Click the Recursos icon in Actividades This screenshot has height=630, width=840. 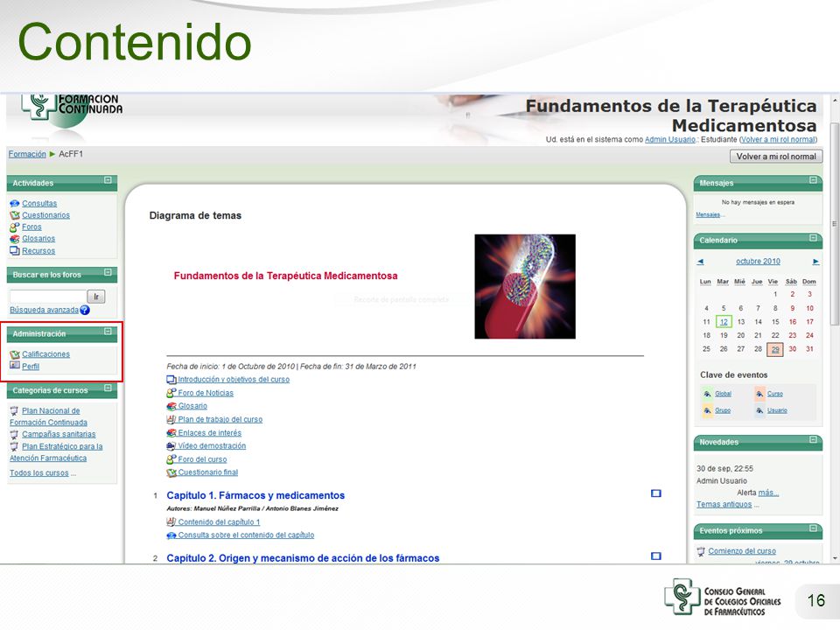click(x=15, y=251)
